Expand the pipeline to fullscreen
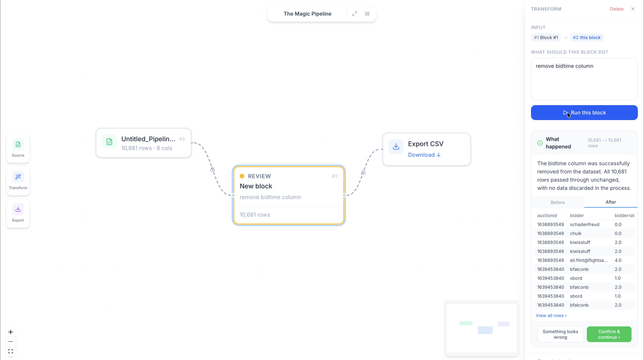 (x=354, y=14)
